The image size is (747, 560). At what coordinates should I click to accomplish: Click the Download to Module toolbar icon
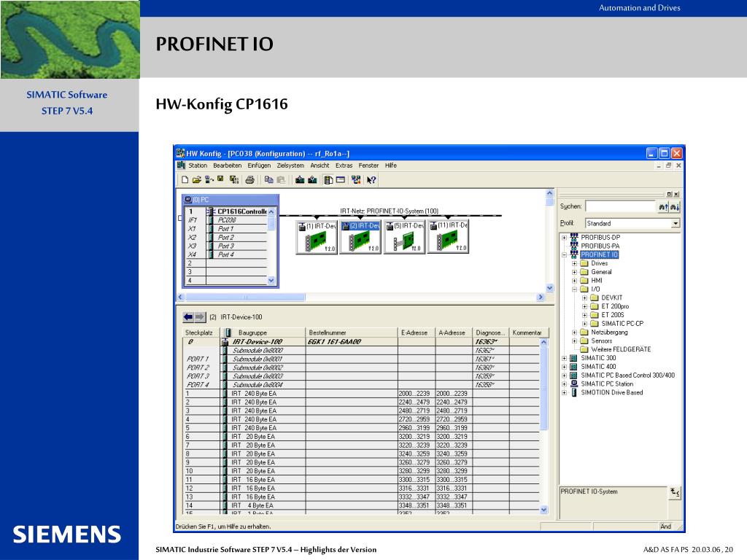pos(300,180)
